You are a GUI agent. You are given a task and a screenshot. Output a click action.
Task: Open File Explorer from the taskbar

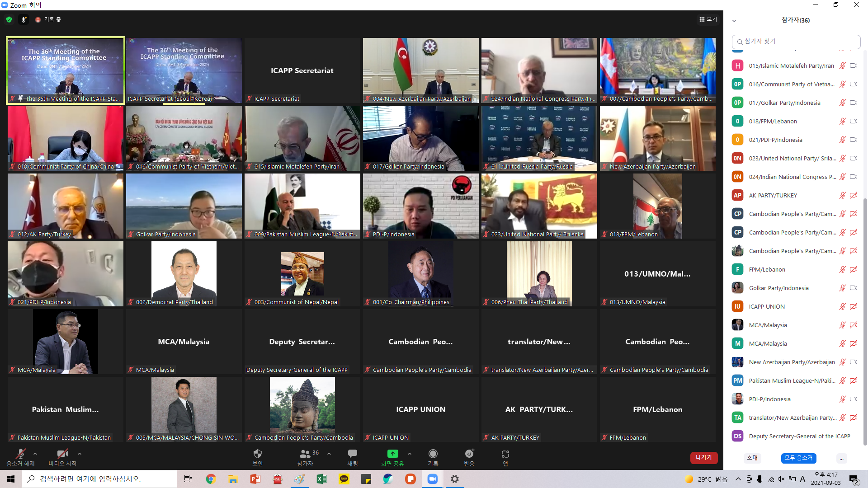click(x=233, y=479)
